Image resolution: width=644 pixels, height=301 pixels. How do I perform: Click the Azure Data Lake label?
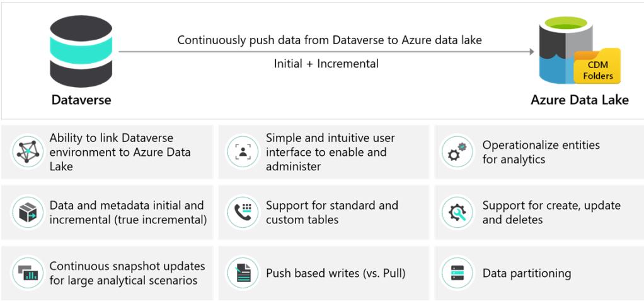579,100
